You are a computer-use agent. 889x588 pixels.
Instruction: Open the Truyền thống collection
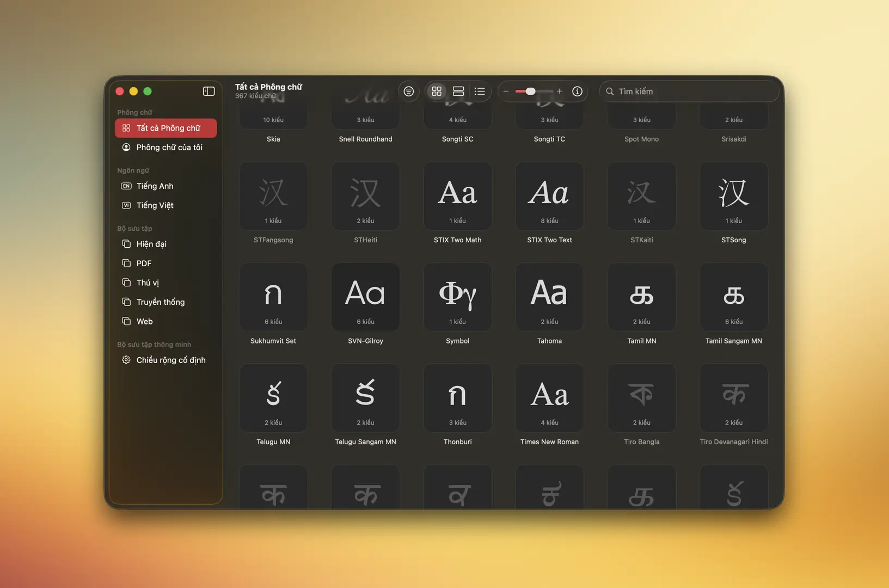click(x=166, y=302)
